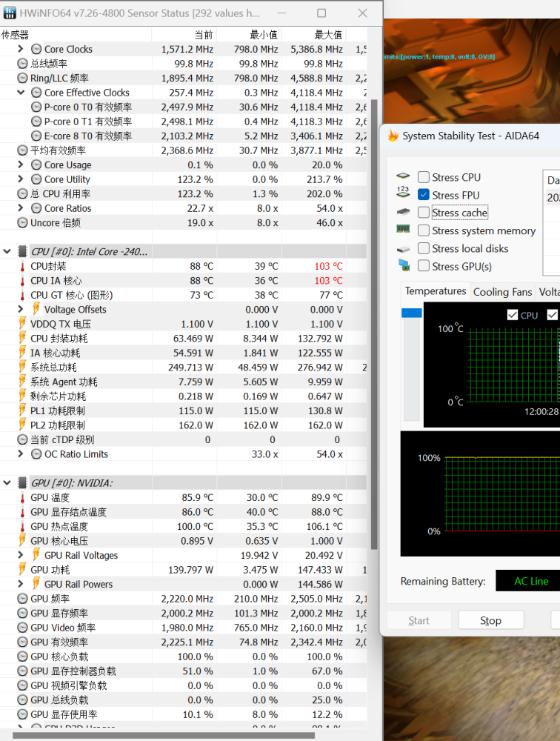
Task: Select the Temperatures tab
Action: click(436, 291)
